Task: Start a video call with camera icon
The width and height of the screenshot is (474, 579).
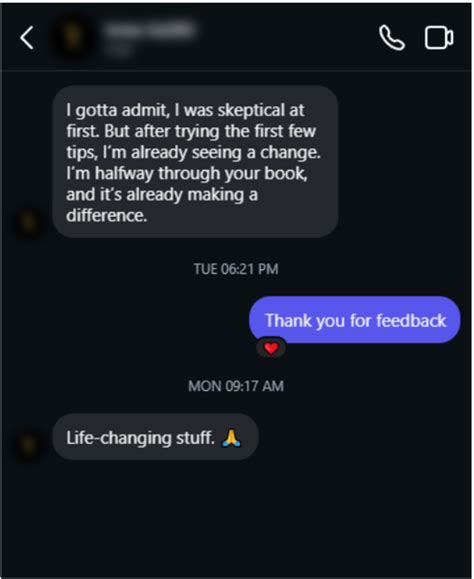Action: pyautogui.click(x=439, y=37)
